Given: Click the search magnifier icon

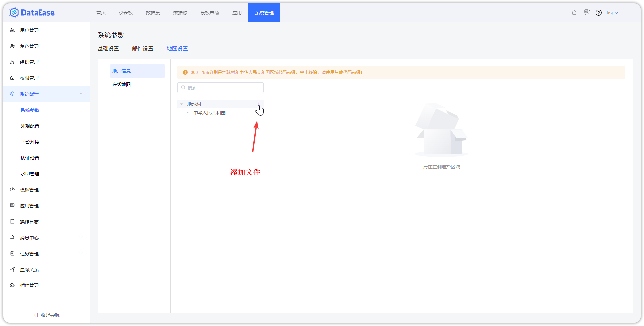Looking at the screenshot, I should coord(183,88).
